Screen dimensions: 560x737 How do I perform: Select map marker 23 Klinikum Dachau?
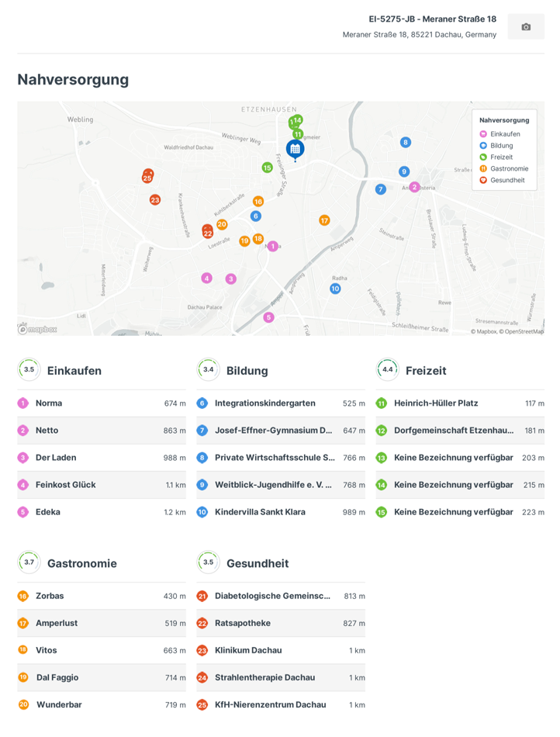pyautogui.click(x=155, y=199)
